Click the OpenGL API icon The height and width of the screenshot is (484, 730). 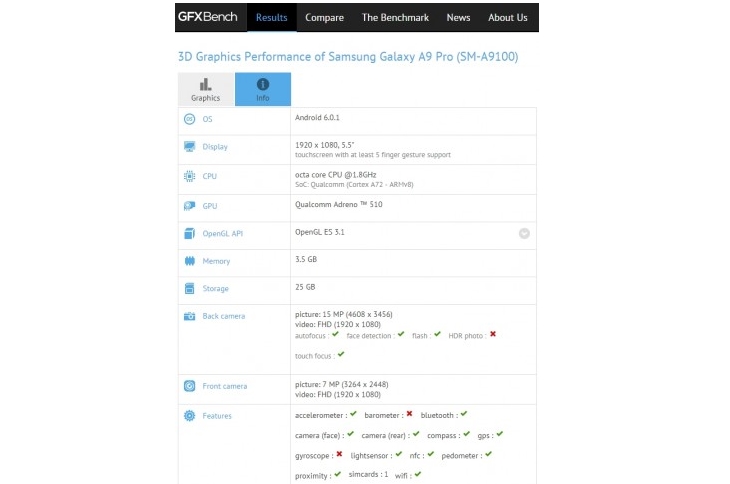click(x=189, y=233)
